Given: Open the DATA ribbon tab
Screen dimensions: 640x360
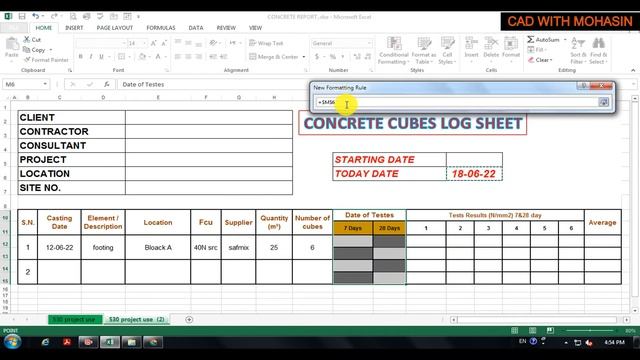Looking at the screenshot, I should point(196,28).
